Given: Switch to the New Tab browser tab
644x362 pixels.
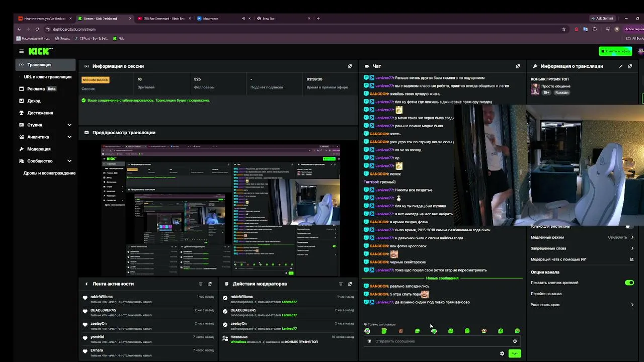Looking at the screenshot, I should coord(283,19).
